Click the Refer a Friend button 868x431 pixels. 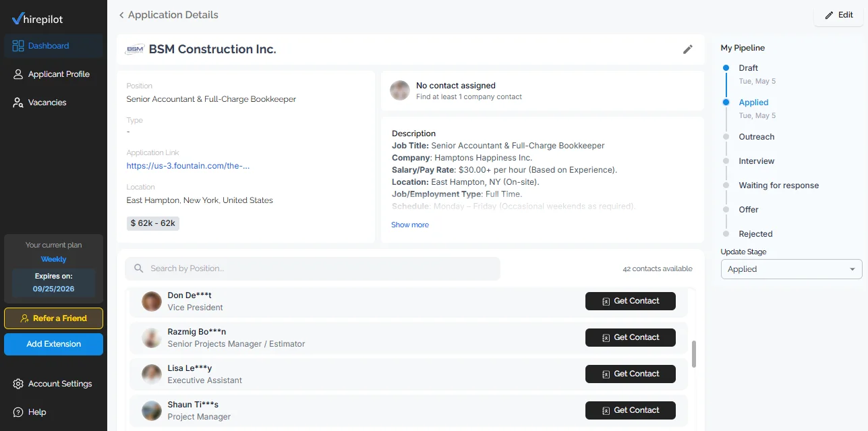[x=53, y=318]
